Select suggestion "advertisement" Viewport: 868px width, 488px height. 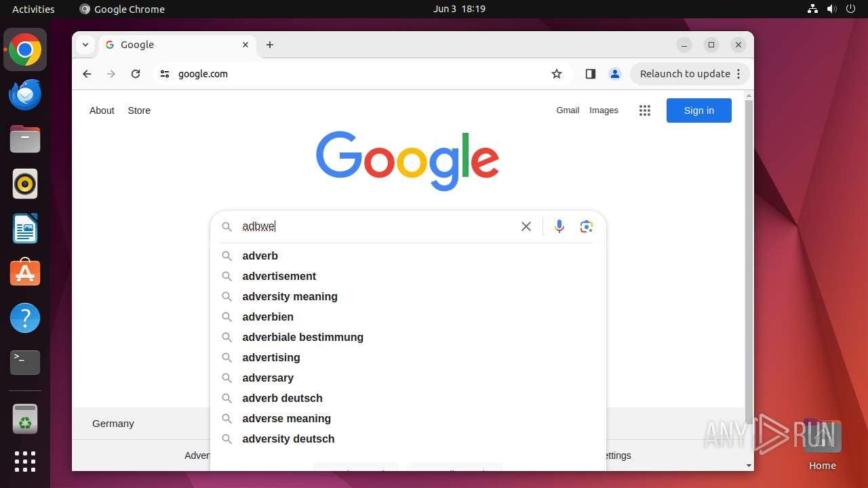tap(408, 276)
